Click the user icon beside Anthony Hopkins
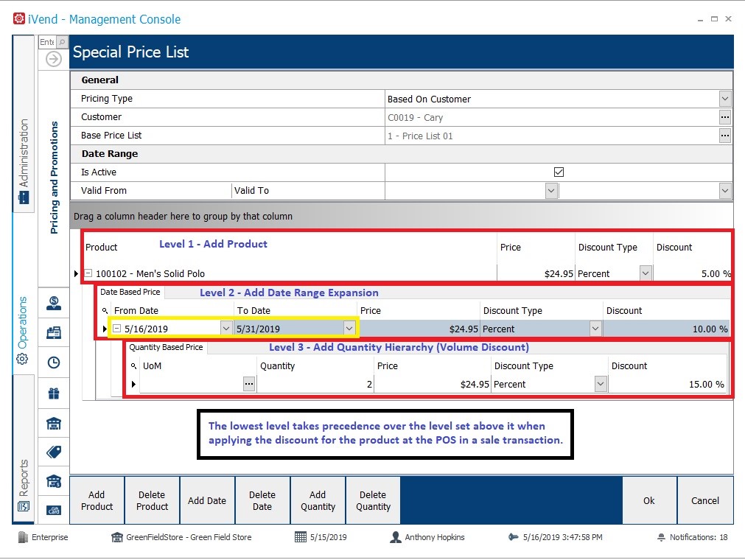 point(395,537)
